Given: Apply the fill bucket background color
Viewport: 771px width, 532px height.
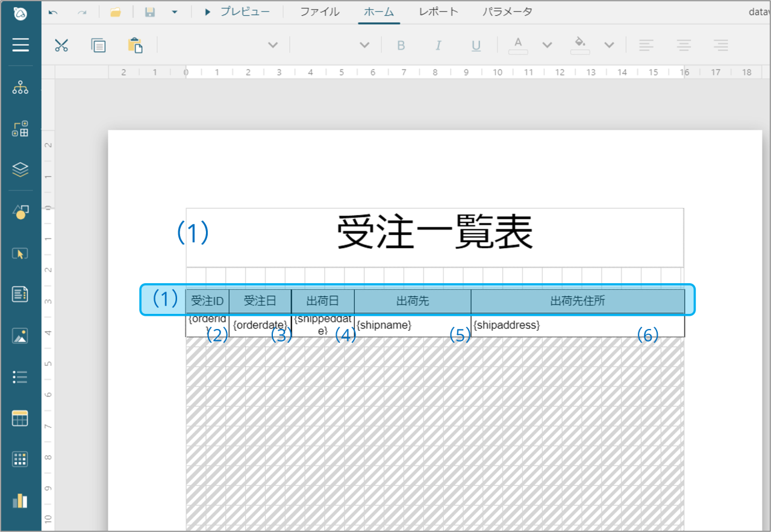Looking at the screenshot, I should 580,45.
